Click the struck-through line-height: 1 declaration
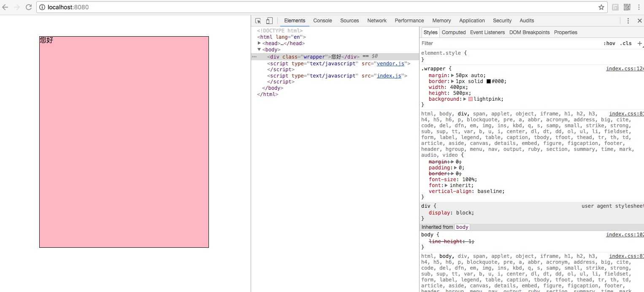 tap(452, 241)
